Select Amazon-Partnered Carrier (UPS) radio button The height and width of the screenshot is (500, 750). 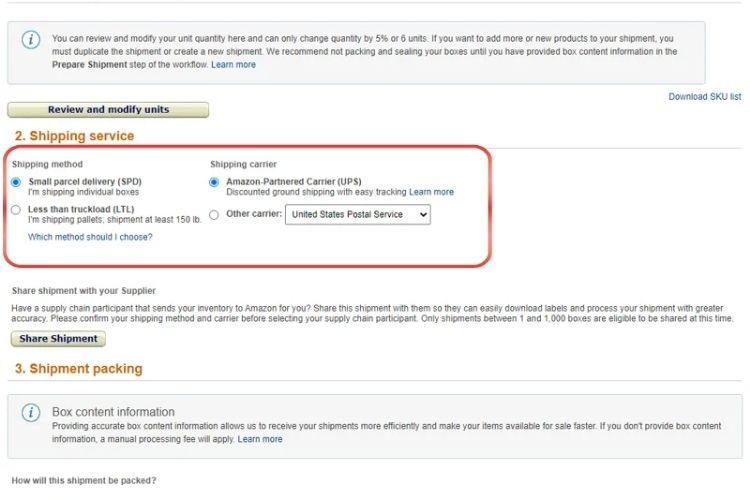point(214,182)
